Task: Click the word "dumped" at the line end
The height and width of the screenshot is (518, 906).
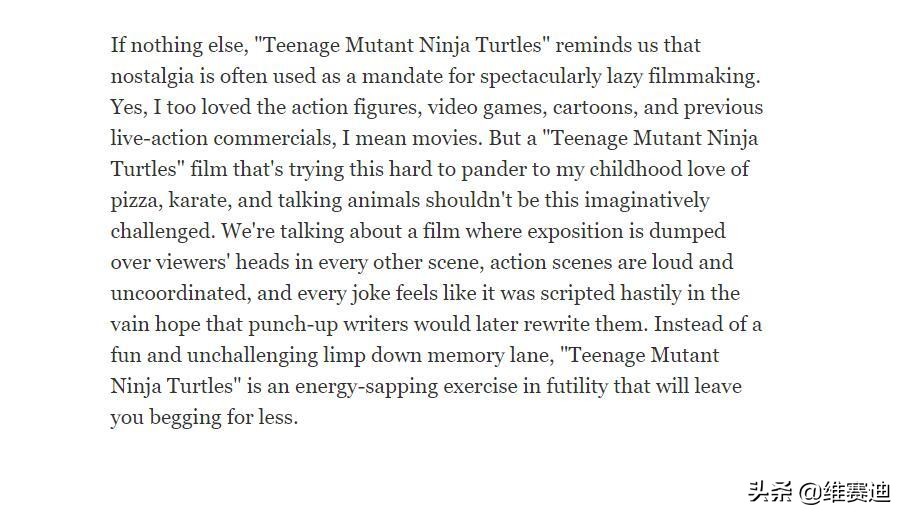Action: click(687, 232)
